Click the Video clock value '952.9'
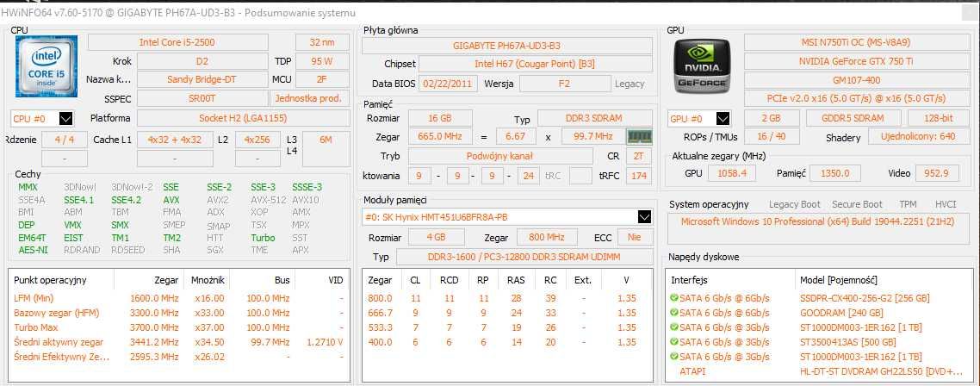The height and width of the screenshot is (386, 980). pyautogui.click(x=937, y=173)
